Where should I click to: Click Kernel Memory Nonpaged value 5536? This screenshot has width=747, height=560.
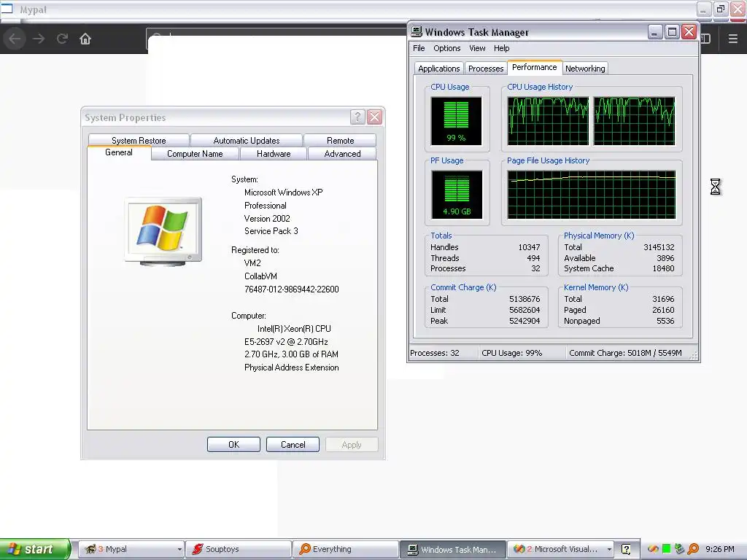(x=665, y=321)
